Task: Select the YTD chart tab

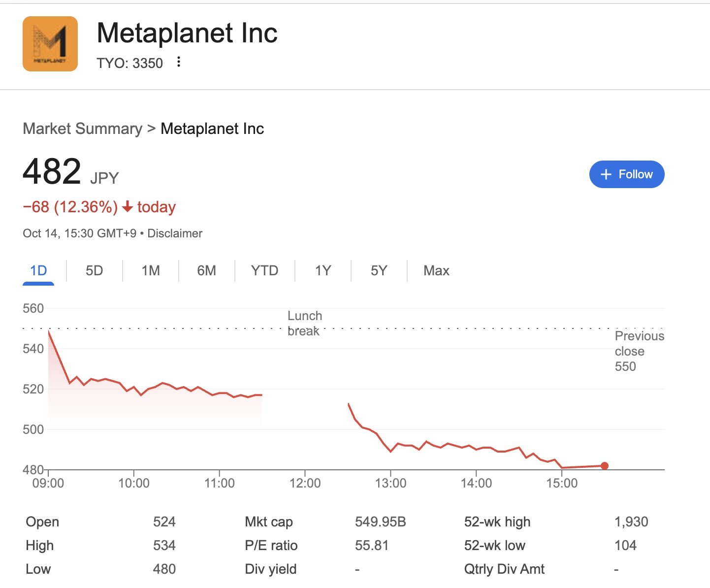Action: (264, 270)
